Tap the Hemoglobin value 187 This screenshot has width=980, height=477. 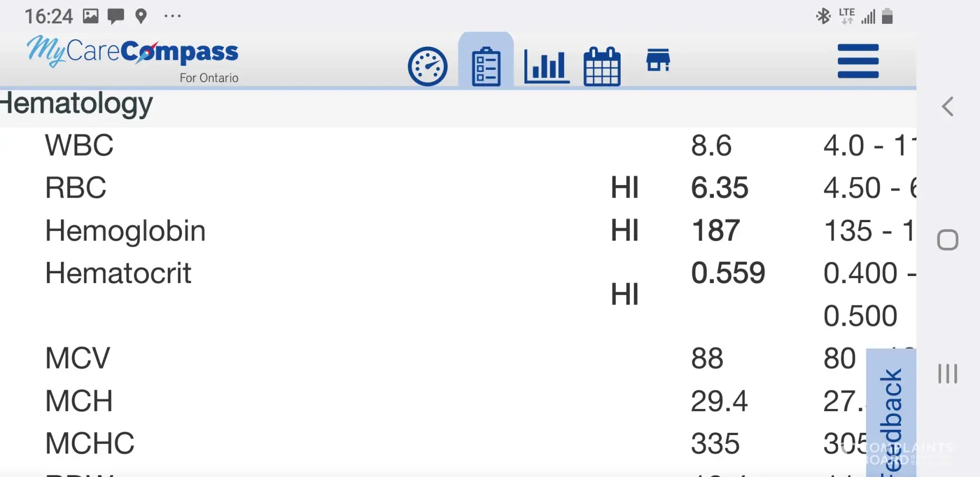coord(715,230)
